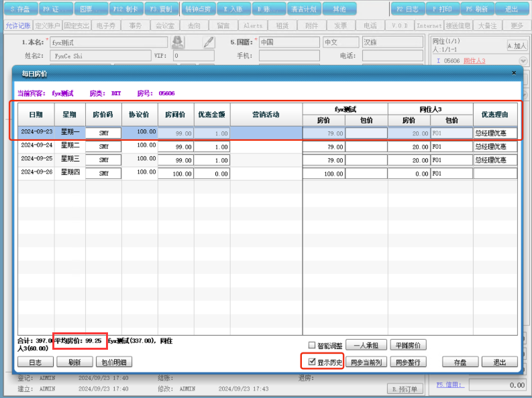The image size is (532, 398).
Task: Open 日志 in the daily rate dialog
Action: (36, 362)
